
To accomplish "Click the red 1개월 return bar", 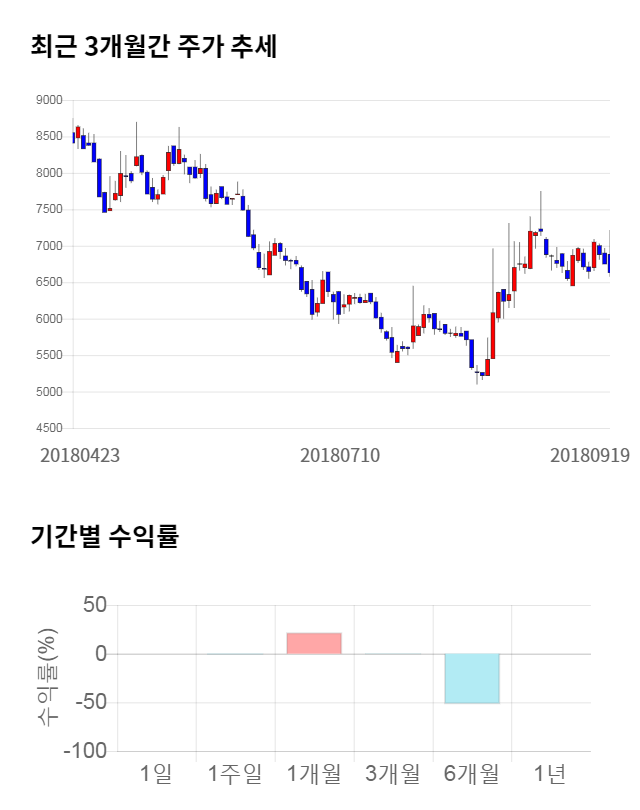I will tap(314, 643).
